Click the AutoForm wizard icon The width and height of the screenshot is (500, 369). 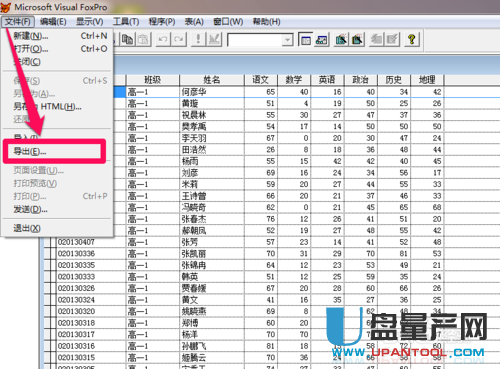(x=377, y=40)
